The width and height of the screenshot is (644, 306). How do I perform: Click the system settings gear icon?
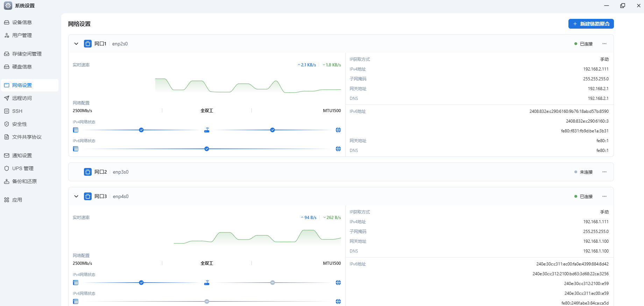(8, 6)
